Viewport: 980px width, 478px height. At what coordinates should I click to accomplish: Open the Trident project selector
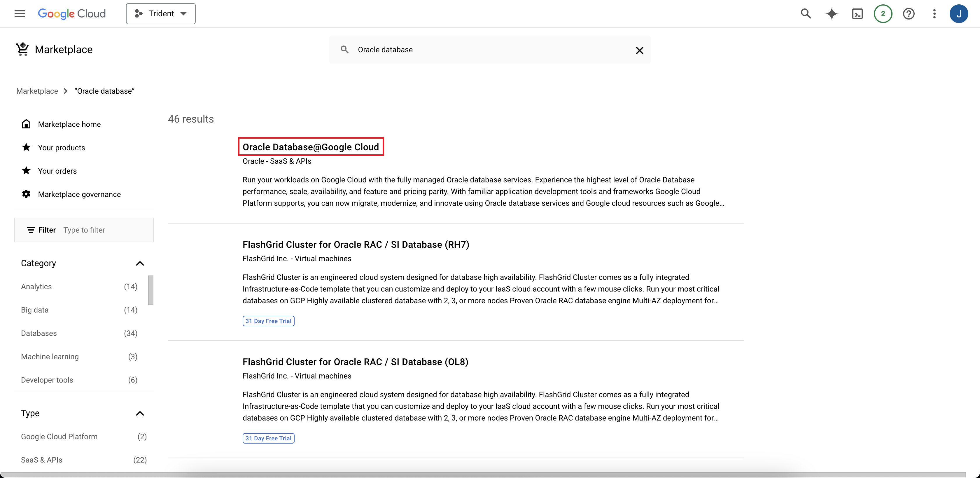pyautogui.click(x=160, y=13)
